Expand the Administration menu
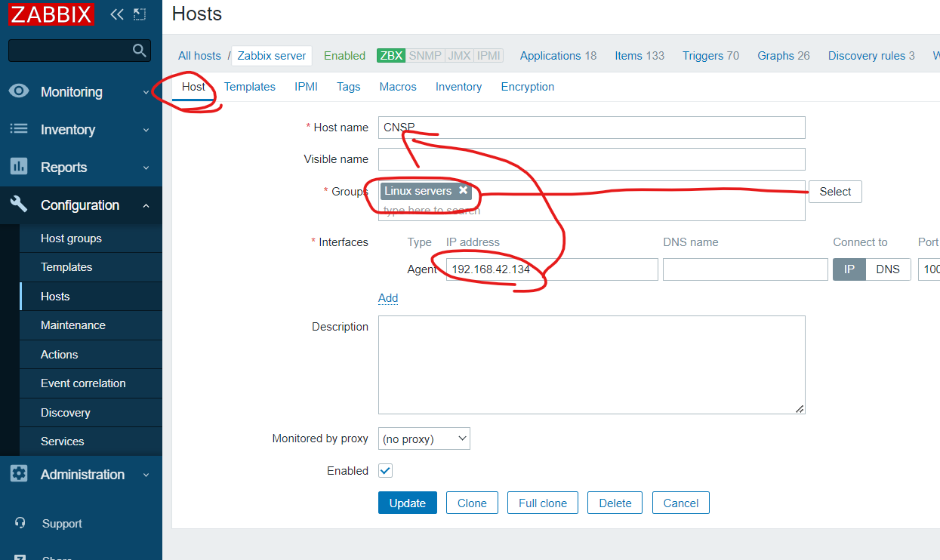This screenshot has height=560, width=940. [x=146, y=475]
